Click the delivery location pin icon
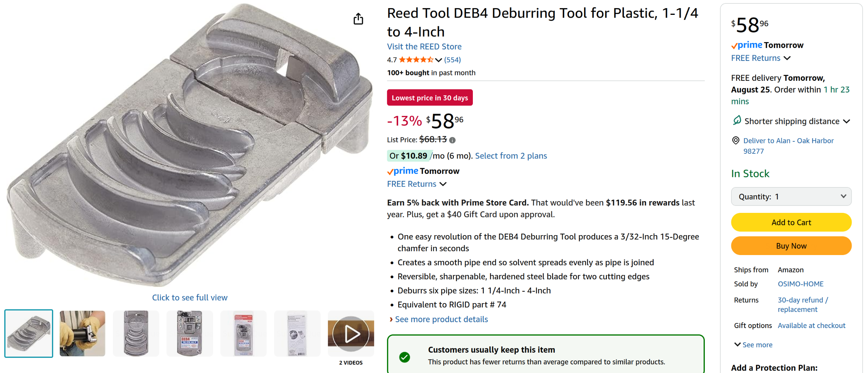 (736, 140)
